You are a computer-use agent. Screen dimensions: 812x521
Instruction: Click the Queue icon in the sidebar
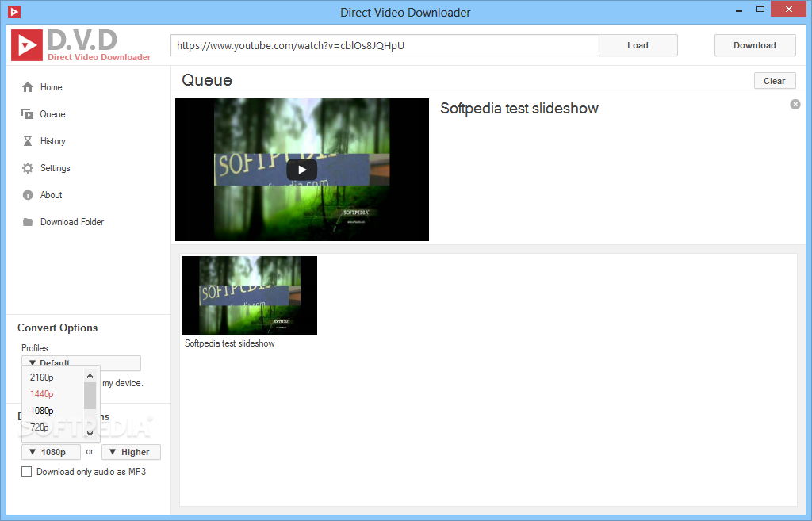[28, 114]
